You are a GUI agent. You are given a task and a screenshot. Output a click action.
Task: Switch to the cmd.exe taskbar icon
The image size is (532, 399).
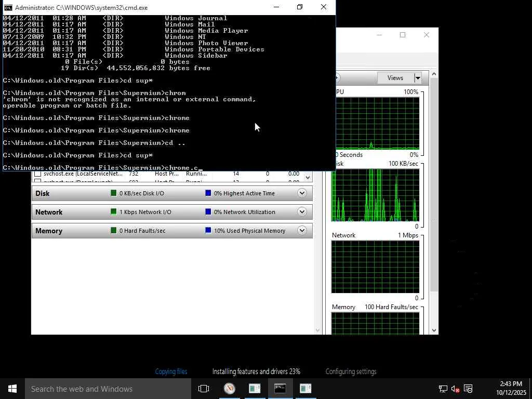point(280,389)
